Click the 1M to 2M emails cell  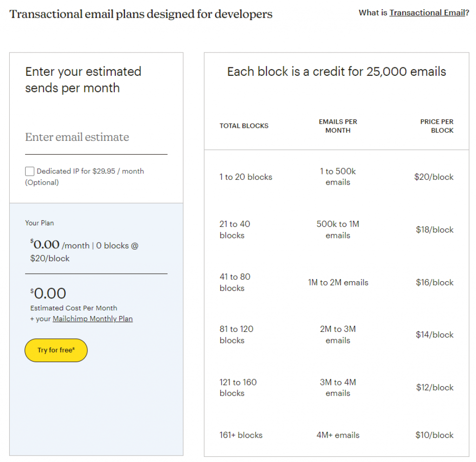[338, 283]
